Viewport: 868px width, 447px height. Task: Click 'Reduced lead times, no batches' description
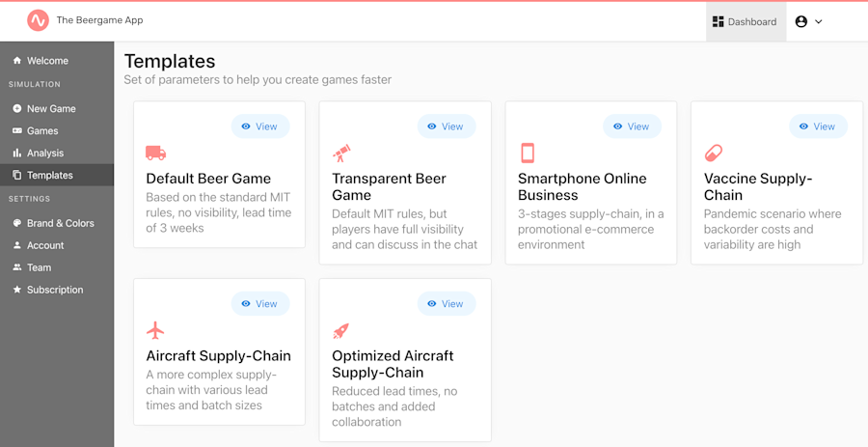point(394,406)
